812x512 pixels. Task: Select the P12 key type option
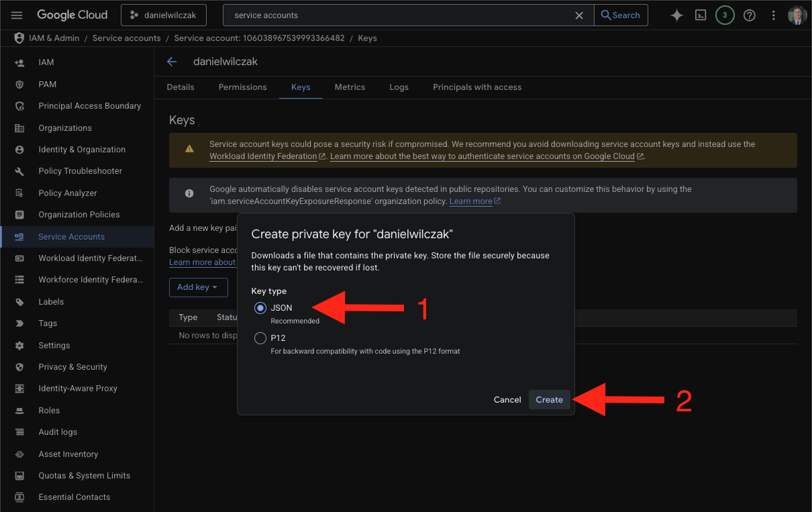(260, 338)
